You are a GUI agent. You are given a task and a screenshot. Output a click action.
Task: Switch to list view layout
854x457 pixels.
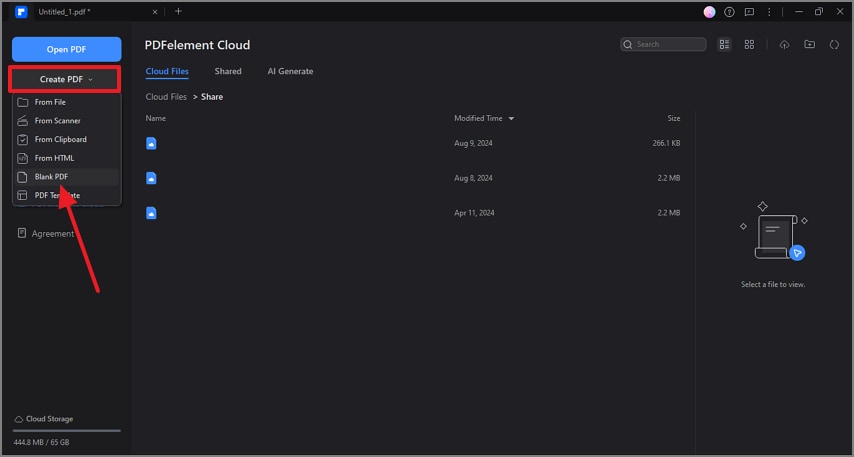[x=724, y=45]
